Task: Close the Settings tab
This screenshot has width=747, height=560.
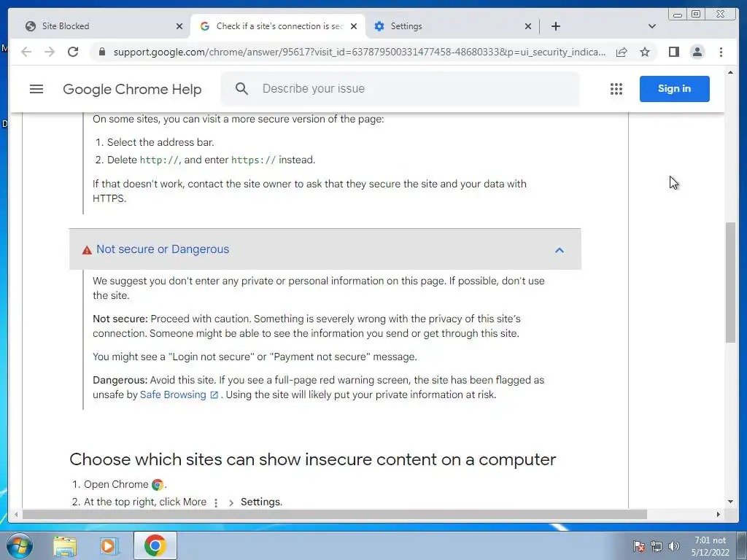Action: (x=528, y=27)
